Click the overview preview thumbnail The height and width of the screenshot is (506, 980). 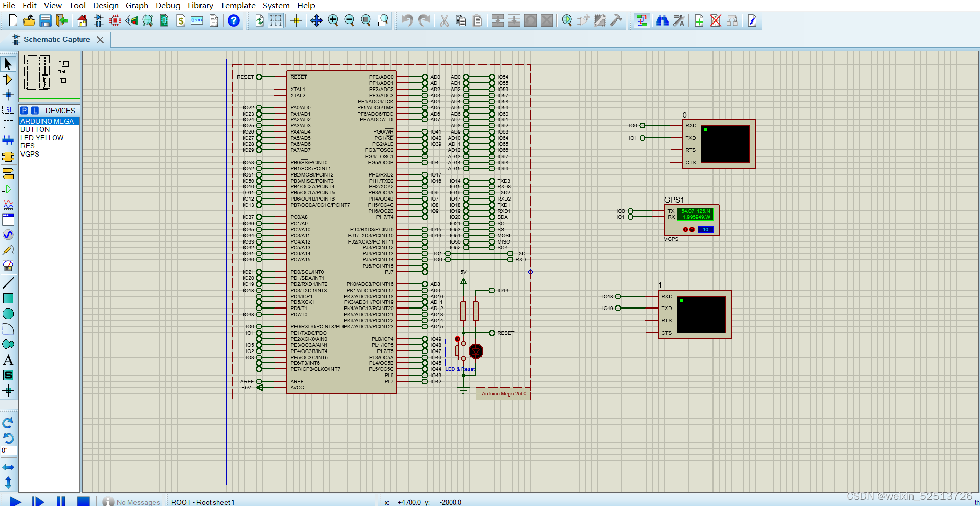49,76
